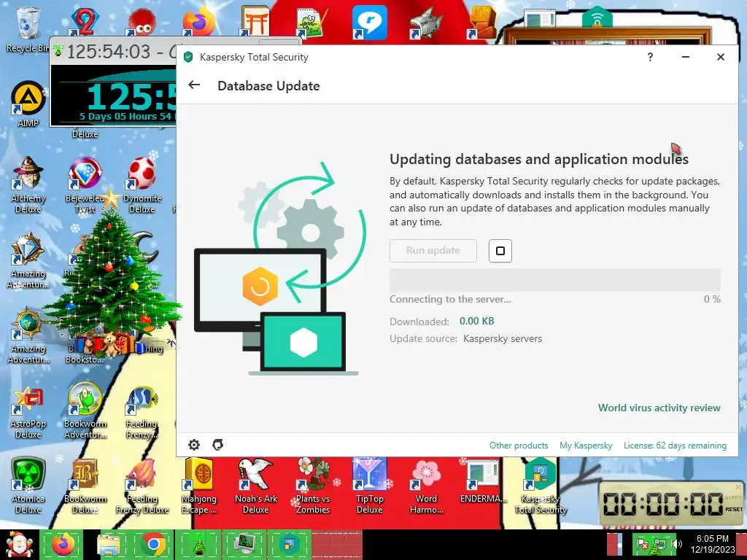
Task: Click the Kaspersky servers update source text
Action: coord(503,338)
